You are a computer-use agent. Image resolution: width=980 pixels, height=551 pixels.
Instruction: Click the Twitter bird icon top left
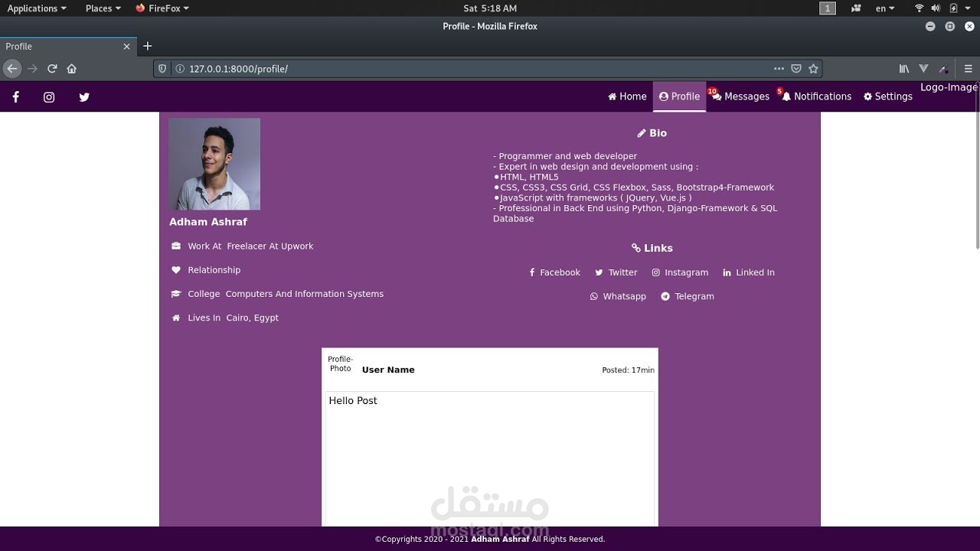point(84,97)
